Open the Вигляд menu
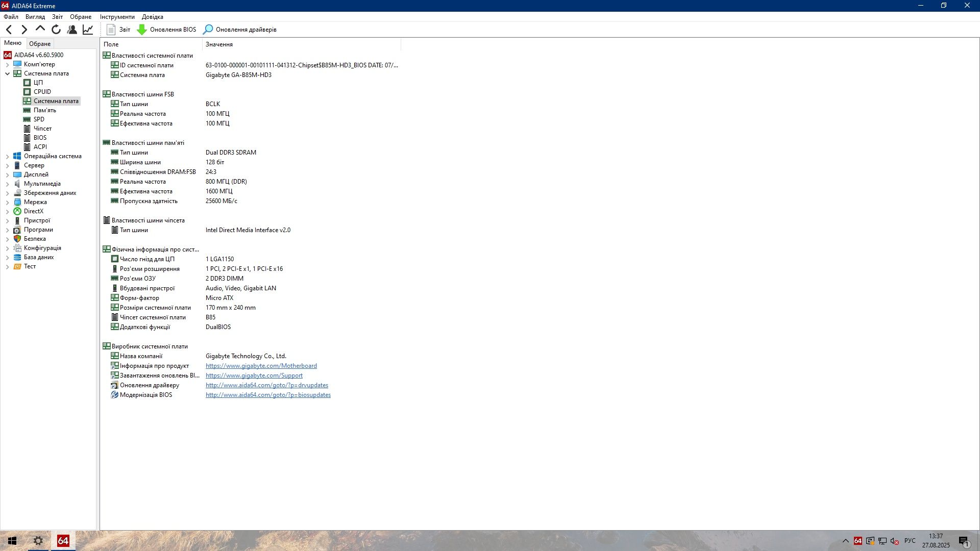This screenshot has height=551, width=980. (35, 17)
